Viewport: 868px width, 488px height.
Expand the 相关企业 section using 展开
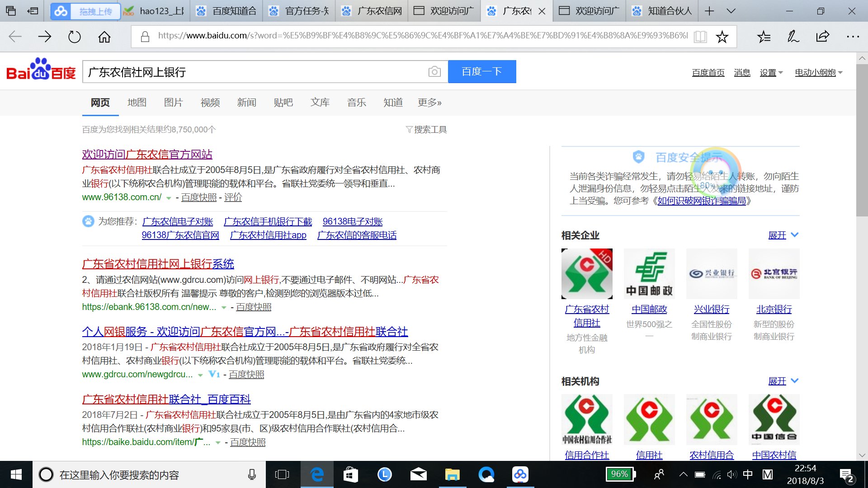click(778, 235)
